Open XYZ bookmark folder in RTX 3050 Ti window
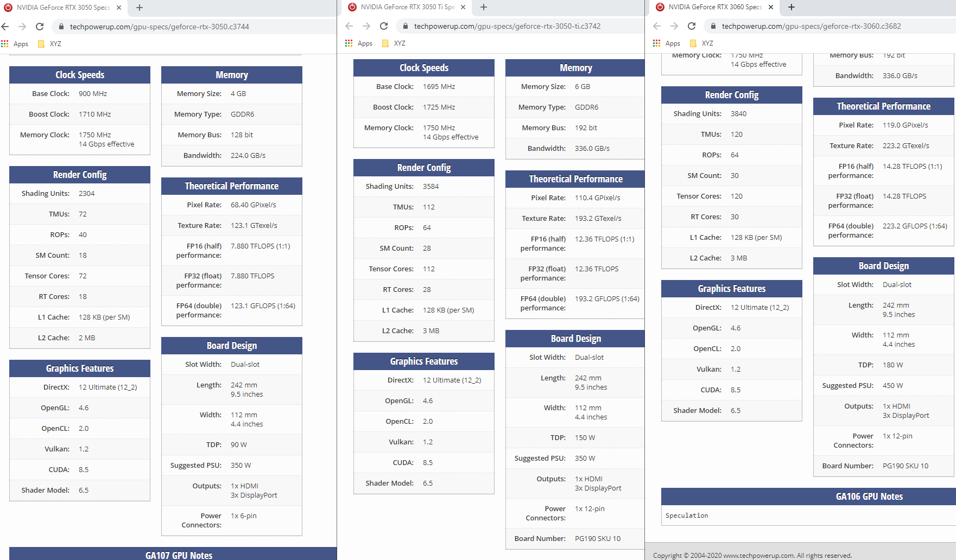Viewport: 956px width, 560px height. click(394, 43)
